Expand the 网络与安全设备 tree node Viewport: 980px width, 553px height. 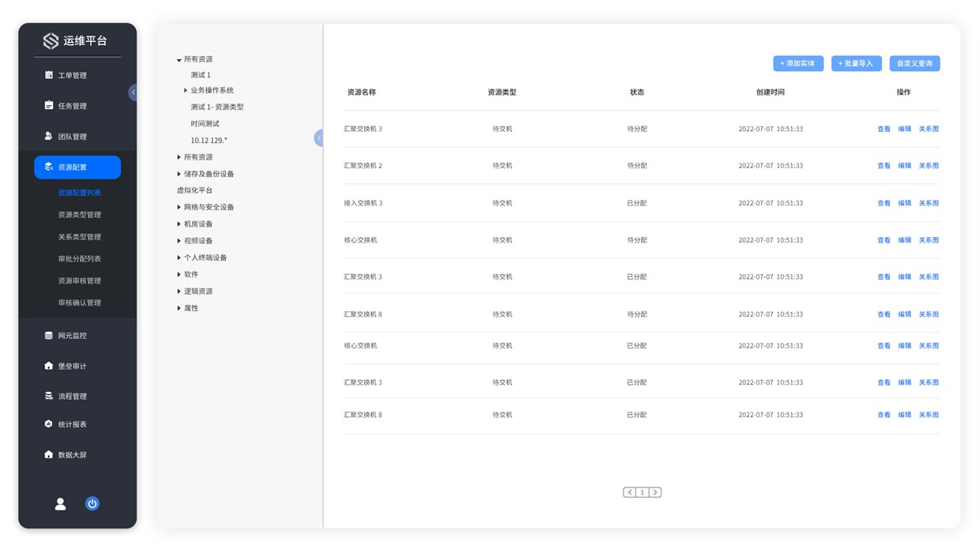tap(179, 207)
